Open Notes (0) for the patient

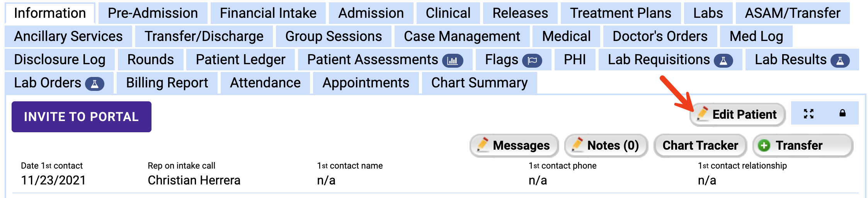tap(606, 145)
